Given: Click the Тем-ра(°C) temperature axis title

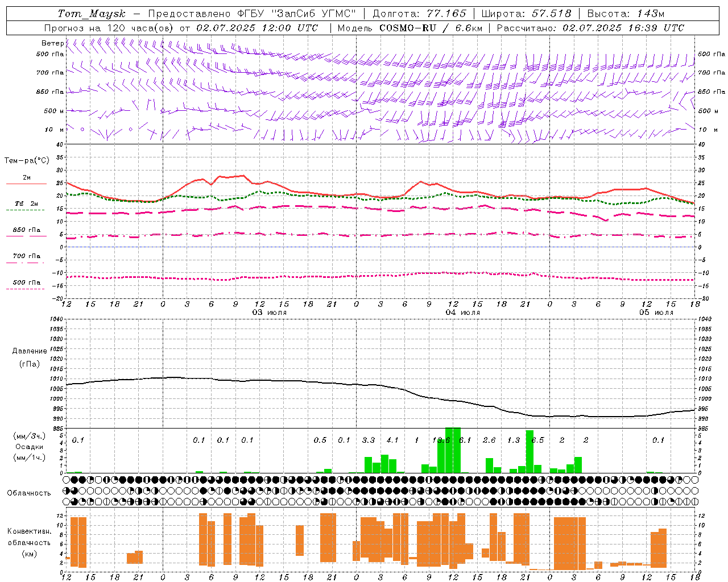Looking at the screenshot, I should (27, 161).
